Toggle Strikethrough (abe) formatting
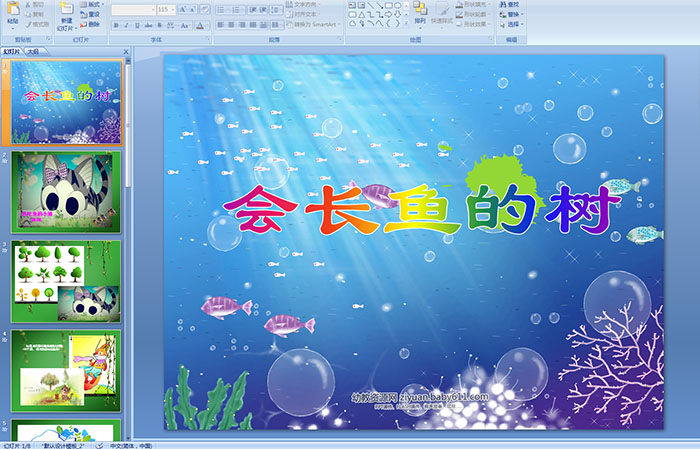700x449 pixels. tap(148, 25)
